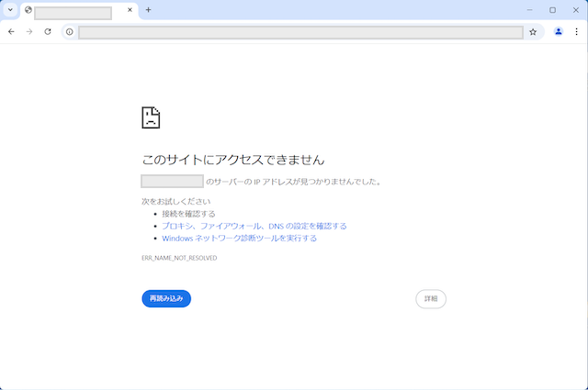Go back to the previous page

tap(11, 31)
